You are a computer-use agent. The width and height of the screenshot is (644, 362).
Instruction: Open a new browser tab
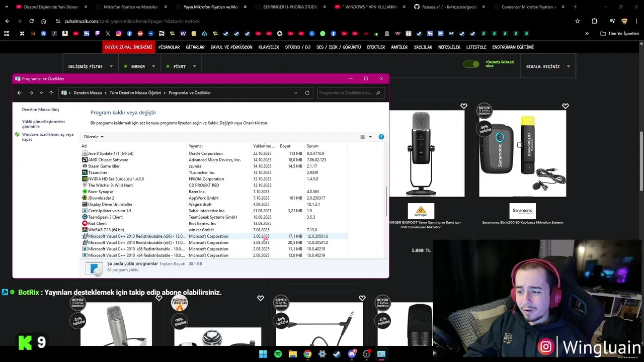pos(575,7)
